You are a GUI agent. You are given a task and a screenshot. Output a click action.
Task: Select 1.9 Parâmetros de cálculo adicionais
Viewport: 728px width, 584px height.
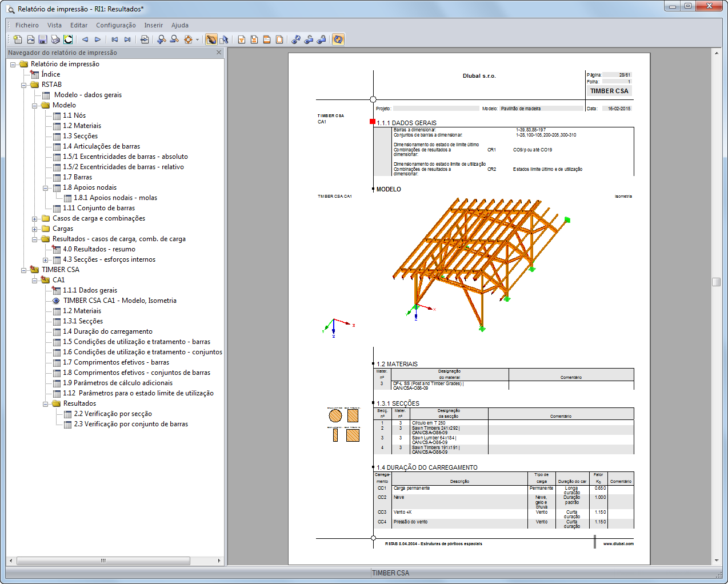117,383
